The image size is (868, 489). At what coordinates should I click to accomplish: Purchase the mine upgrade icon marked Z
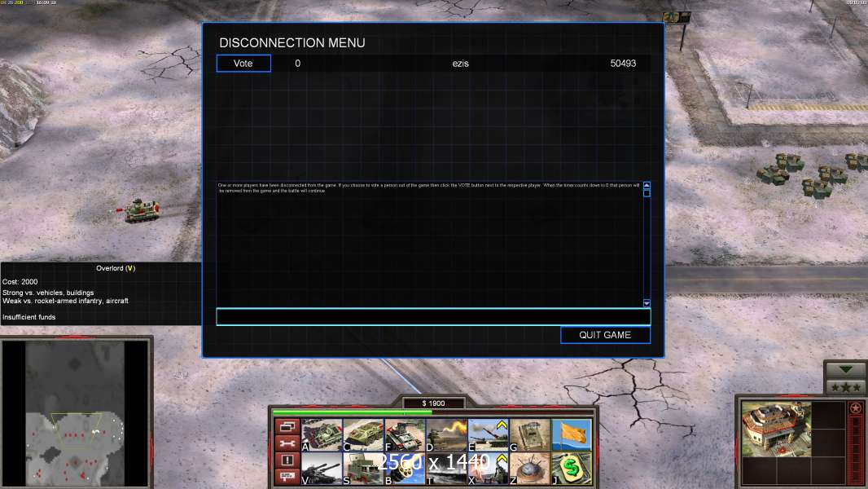click(530, 469)
